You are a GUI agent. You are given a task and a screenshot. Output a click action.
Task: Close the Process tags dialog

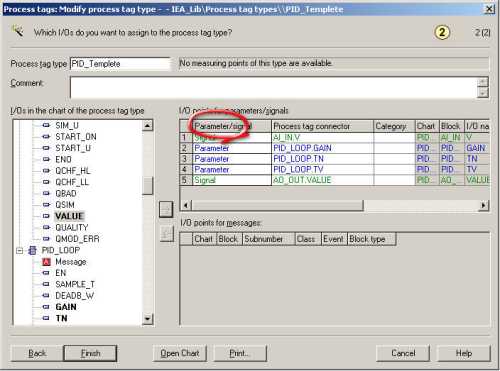pyautogui.click(x=489, y=9)
